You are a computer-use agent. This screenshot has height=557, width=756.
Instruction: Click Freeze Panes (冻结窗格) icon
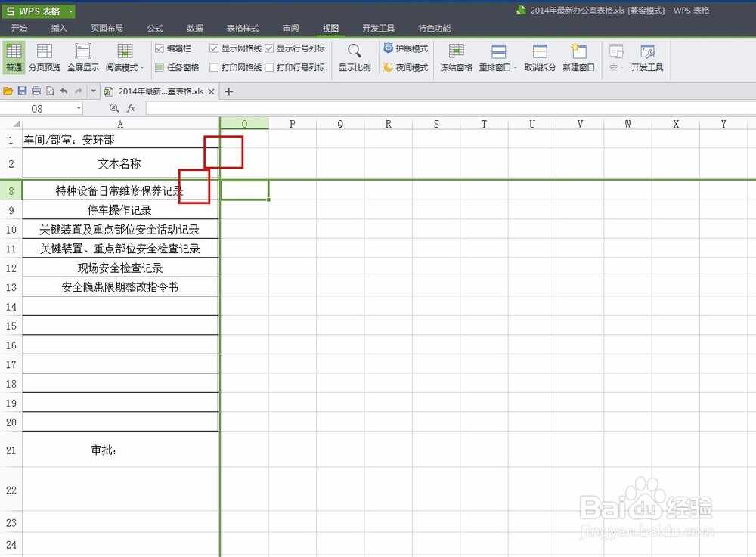456,51
